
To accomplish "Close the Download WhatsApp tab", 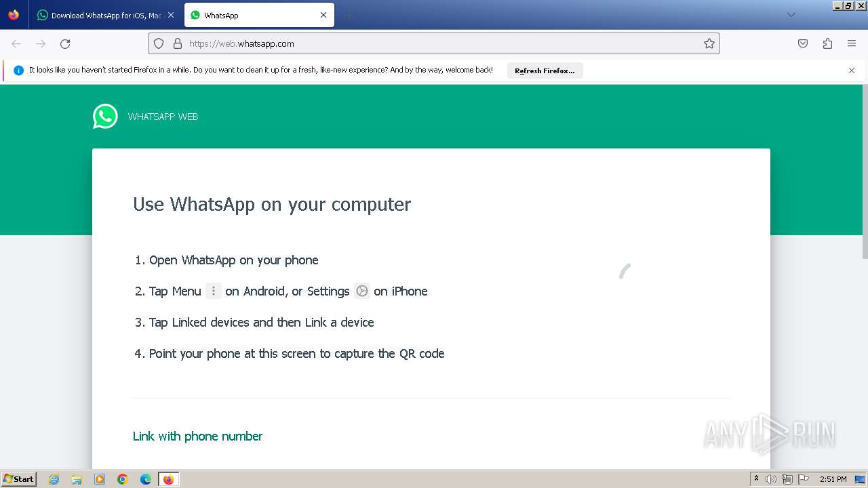I will coord(170,15).
